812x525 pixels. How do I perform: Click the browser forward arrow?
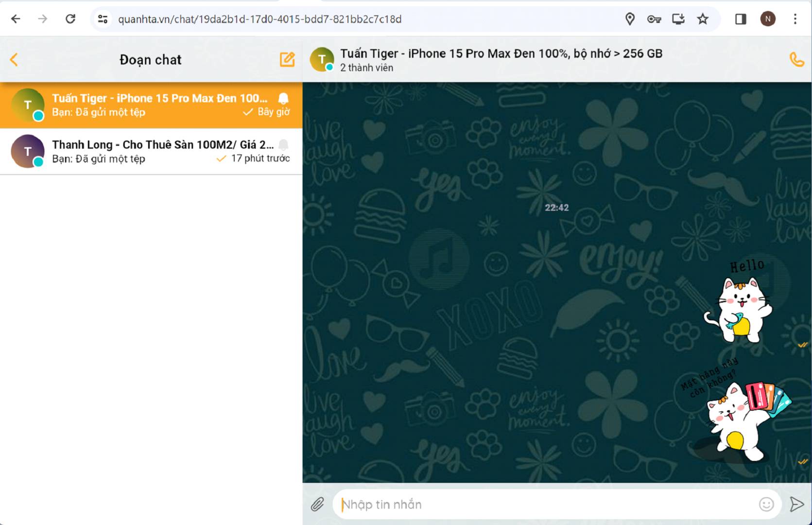point(43,19)
